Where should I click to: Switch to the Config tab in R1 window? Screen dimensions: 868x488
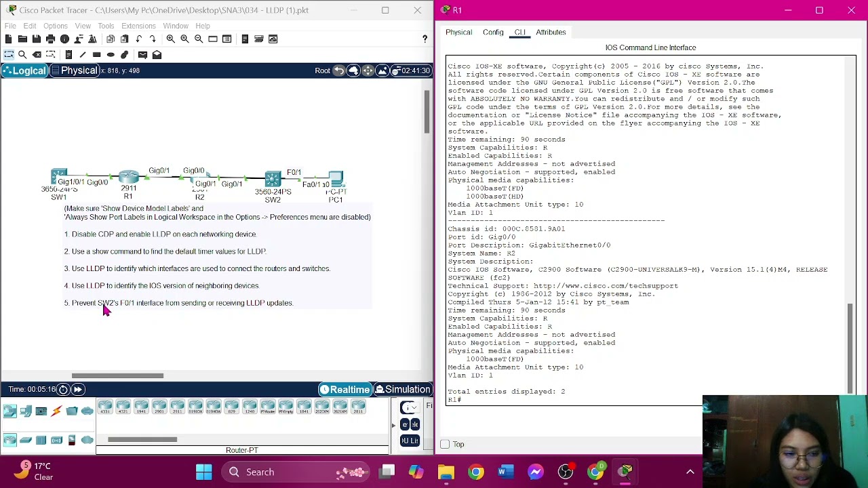pos(493,33)
